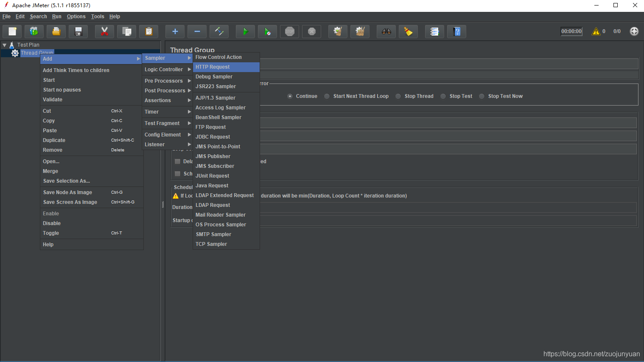Expand the Post Processors submenu

(167, 91)
